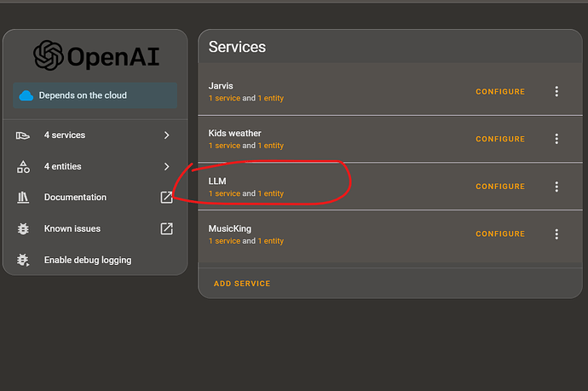The width and height of the screenshot is (588, 391).
Task: Click the Known issues external link icon
Action: pos(167,228)
